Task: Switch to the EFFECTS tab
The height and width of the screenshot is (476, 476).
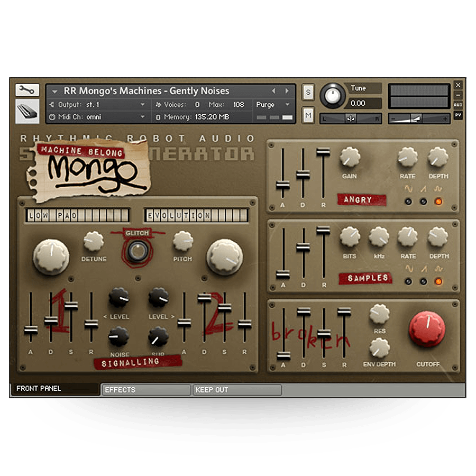Action: click(x=146, y=390)
